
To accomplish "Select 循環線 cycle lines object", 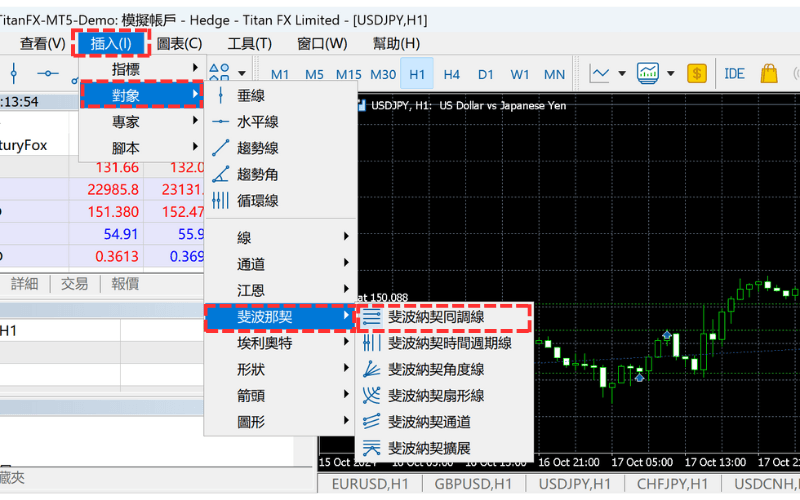I will point(257,200).
